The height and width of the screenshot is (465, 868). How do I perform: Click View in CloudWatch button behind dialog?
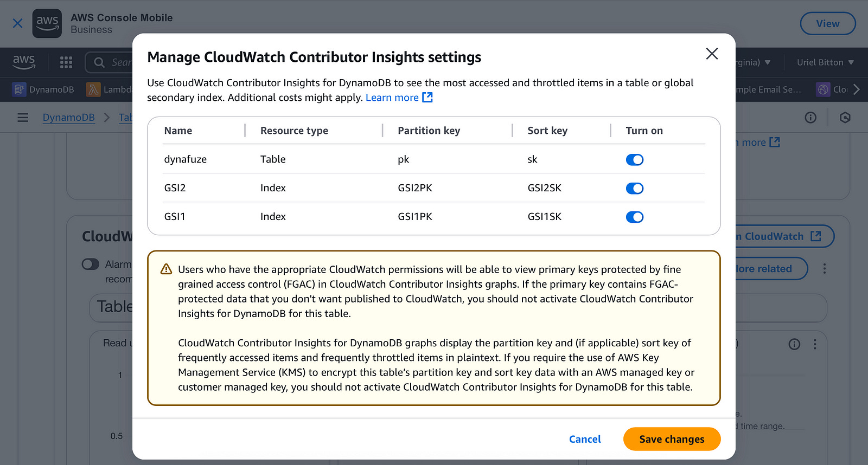(x=784, y=236)
